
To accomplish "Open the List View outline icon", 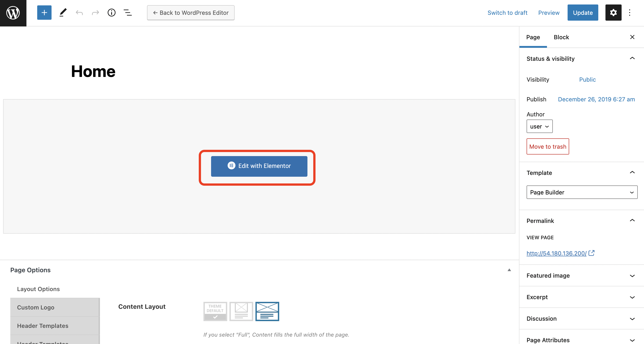I will pyautogui.click(x=128, y=13).
